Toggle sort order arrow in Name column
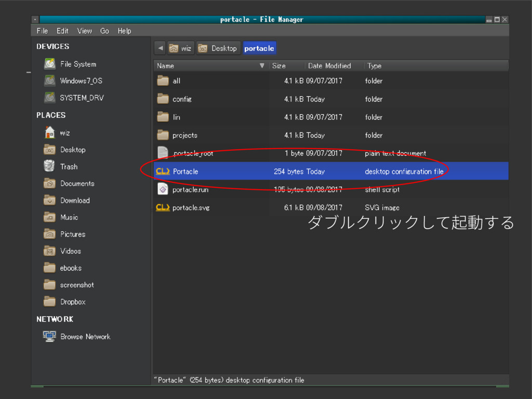 [x=262, y=66]
